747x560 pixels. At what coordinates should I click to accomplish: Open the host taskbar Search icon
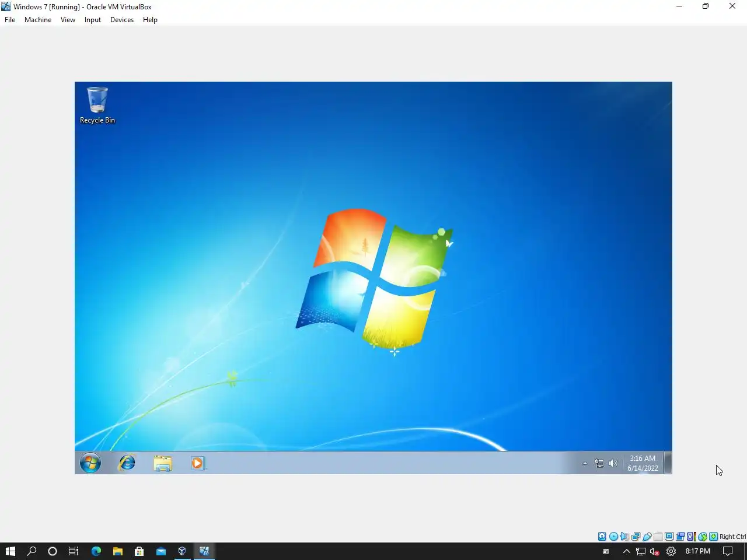(32, 551)
